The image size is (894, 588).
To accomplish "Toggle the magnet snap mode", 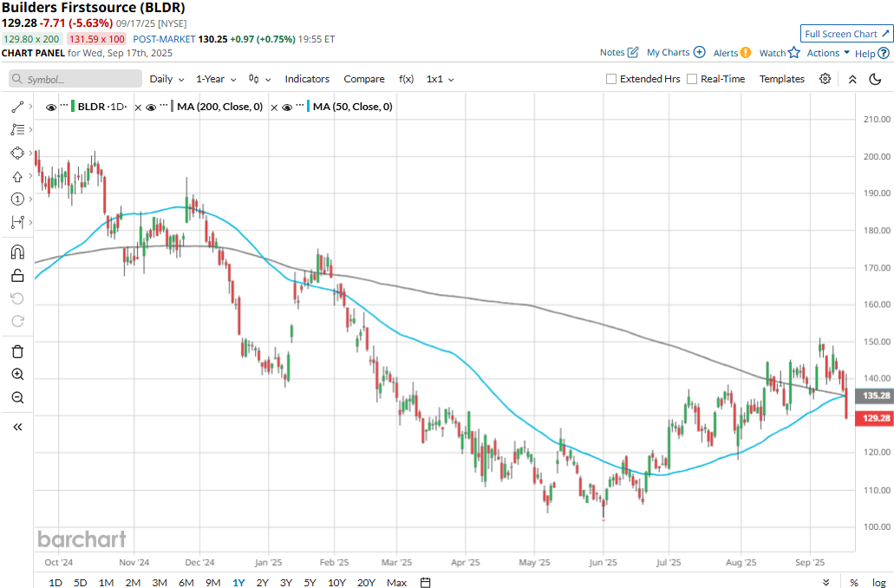I will [x=17, y=252].
